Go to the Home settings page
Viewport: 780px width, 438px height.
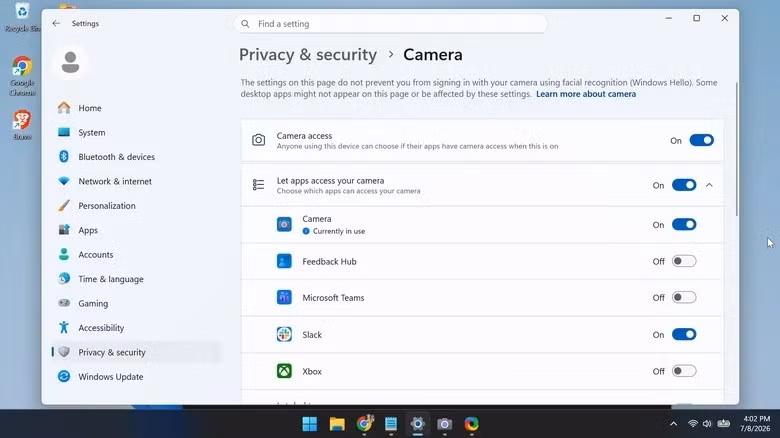[x=137, y=108]
